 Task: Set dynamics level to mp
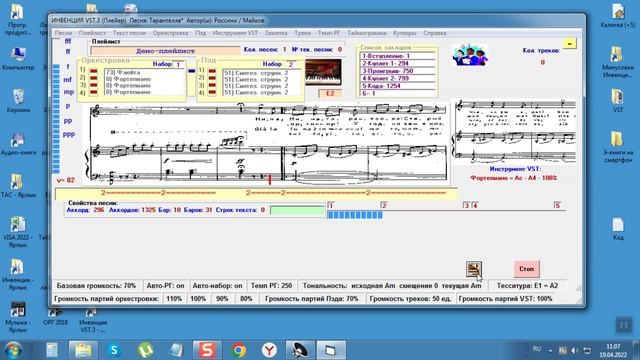(x=68, y=92)
